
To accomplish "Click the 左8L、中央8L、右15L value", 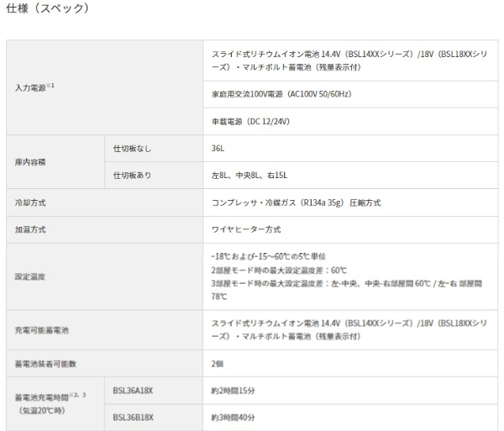I will pos(249,176).
